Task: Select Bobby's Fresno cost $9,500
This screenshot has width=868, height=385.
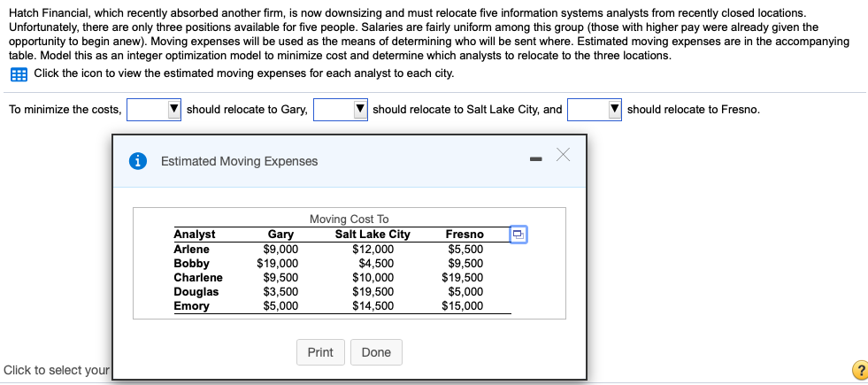Action: tap(465, 263)
